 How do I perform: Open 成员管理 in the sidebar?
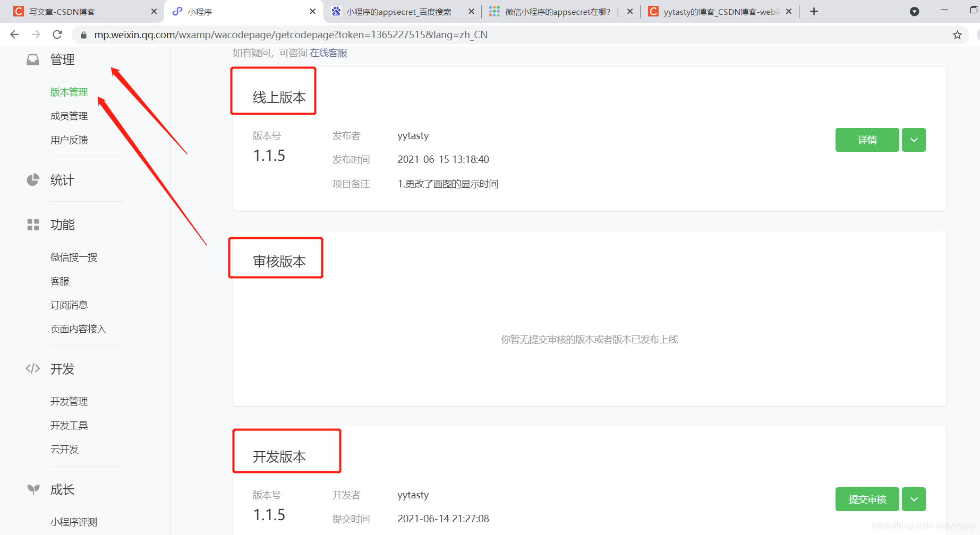pyautogui.click(x=69, y=116)
